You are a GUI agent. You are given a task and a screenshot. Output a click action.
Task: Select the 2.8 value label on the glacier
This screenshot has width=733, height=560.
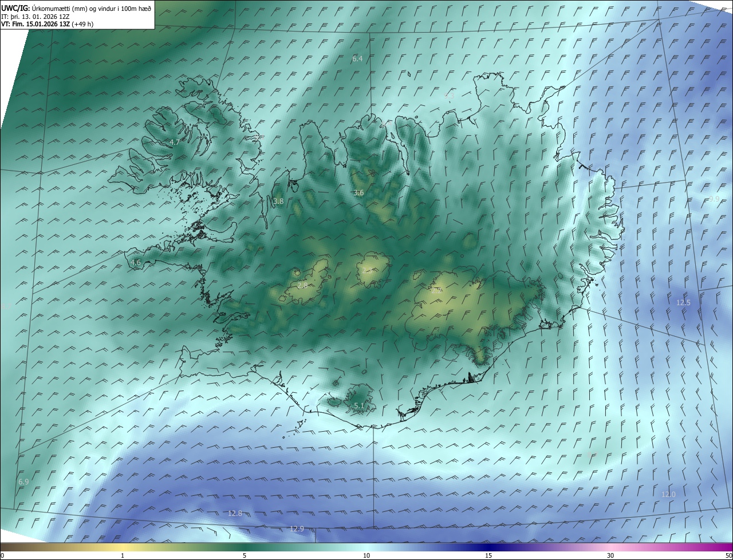[x=302, y=285]
